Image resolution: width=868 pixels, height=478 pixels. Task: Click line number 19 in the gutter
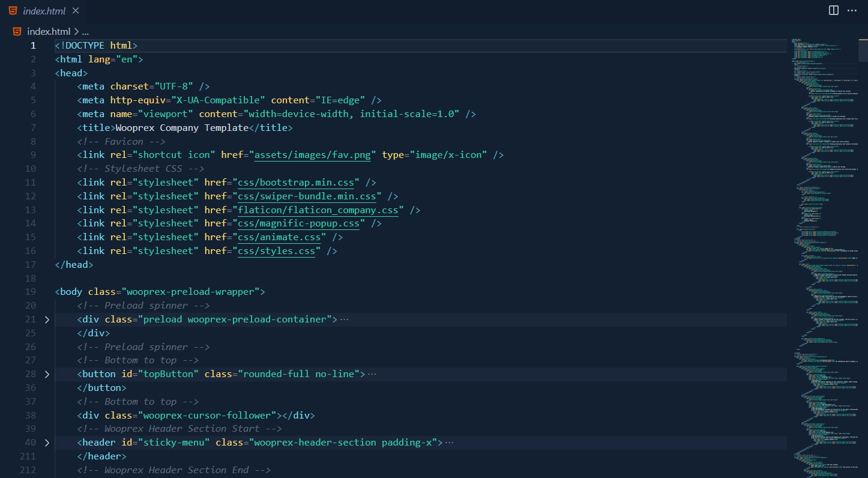click(30, 291)
